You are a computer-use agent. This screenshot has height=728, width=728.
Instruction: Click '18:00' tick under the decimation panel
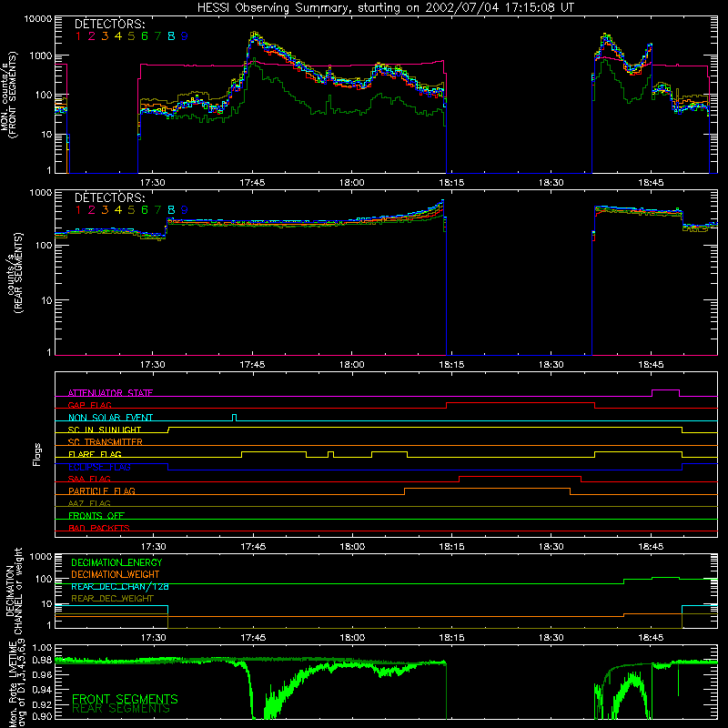pos(352,638)
